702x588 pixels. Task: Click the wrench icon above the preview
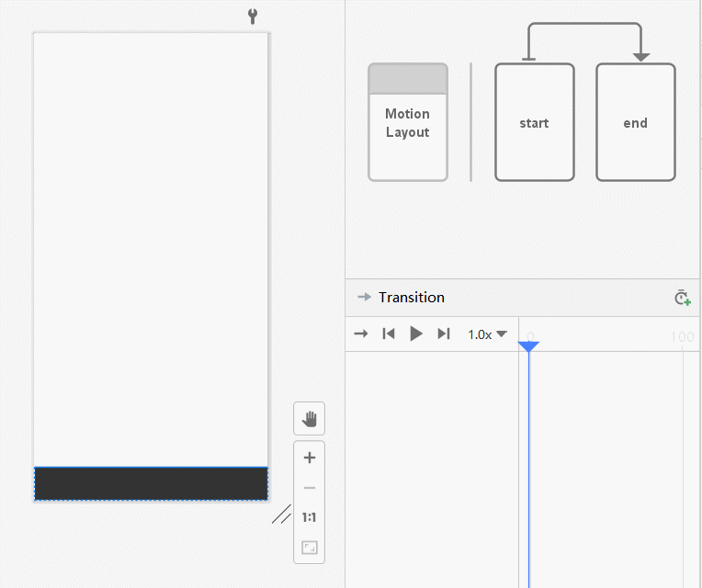click(253, 16)
